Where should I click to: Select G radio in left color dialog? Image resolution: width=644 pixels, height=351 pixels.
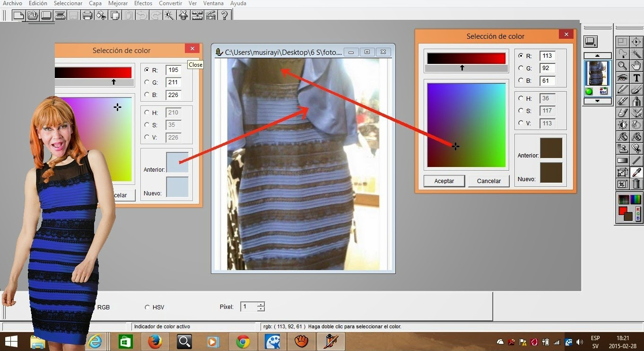pyautogui.click(x=147, y=82)
